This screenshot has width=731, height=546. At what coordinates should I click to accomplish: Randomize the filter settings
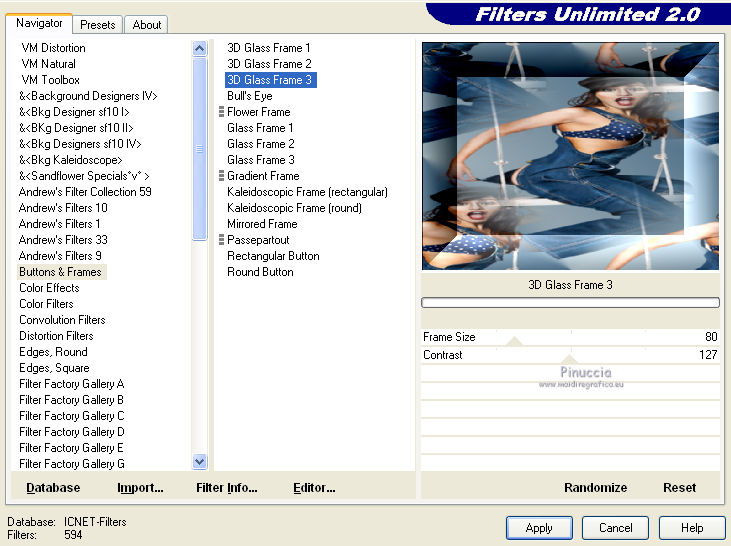[x=595, y=487]
